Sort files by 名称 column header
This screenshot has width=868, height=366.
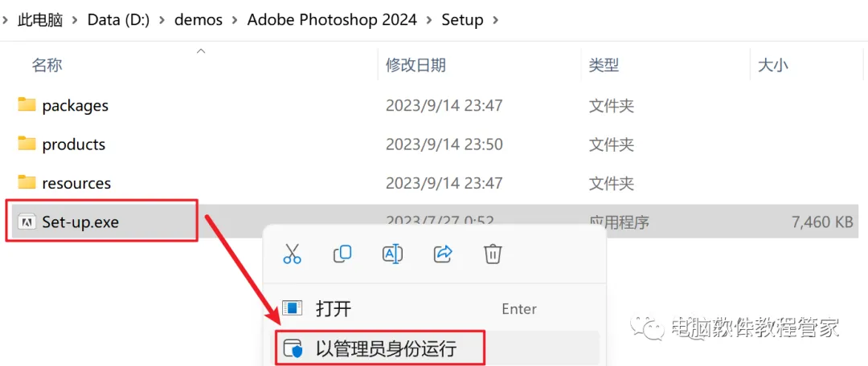coord(47,65)
